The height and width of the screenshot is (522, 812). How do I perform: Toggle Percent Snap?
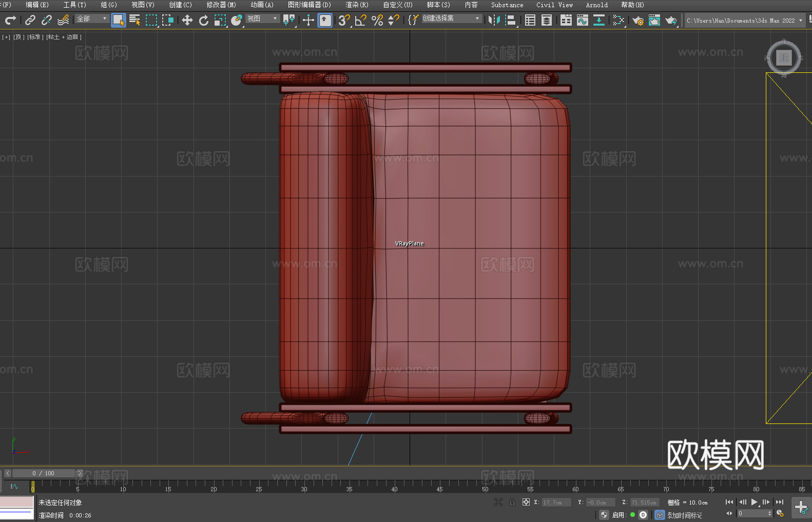(x=377, y=20)
